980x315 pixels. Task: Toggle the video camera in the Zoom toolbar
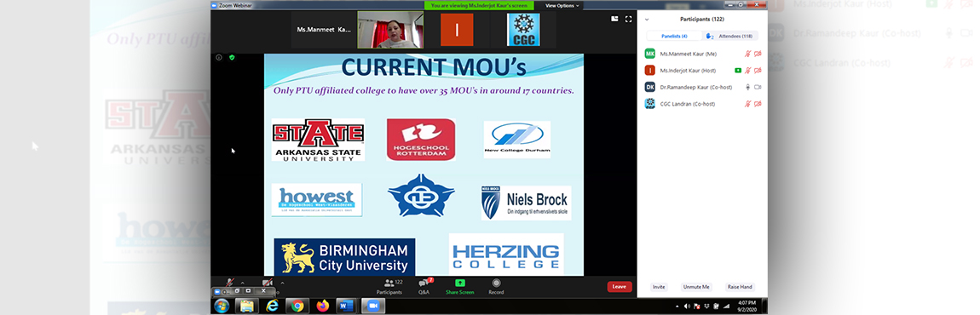(x=268, y=283)
